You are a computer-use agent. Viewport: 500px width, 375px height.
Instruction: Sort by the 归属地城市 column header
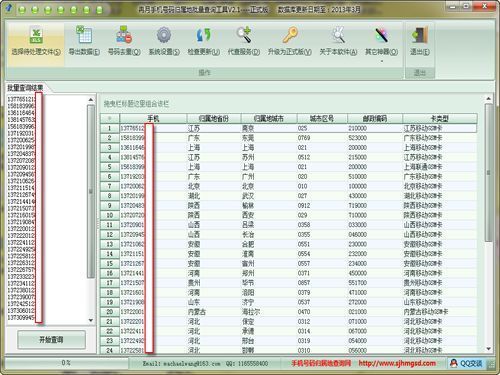(269, 118)
